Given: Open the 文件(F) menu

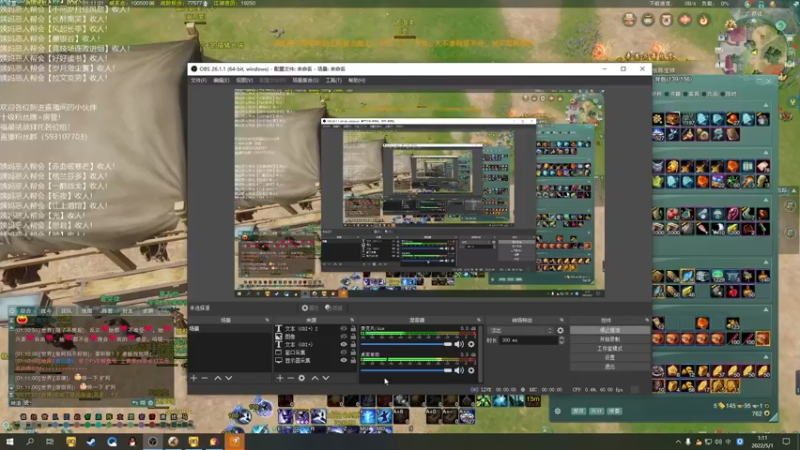Looking at the screenshot, I should tap(198, 81).
